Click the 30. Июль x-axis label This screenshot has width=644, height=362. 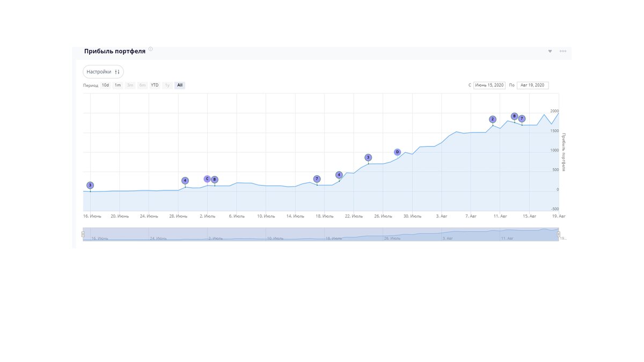coord(412,217)
